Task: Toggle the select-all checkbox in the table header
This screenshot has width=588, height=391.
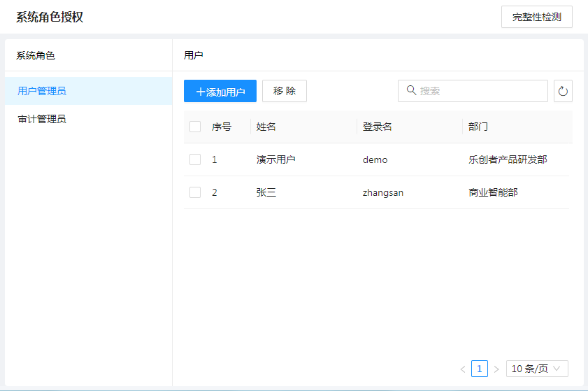Action: coord(195,127)
